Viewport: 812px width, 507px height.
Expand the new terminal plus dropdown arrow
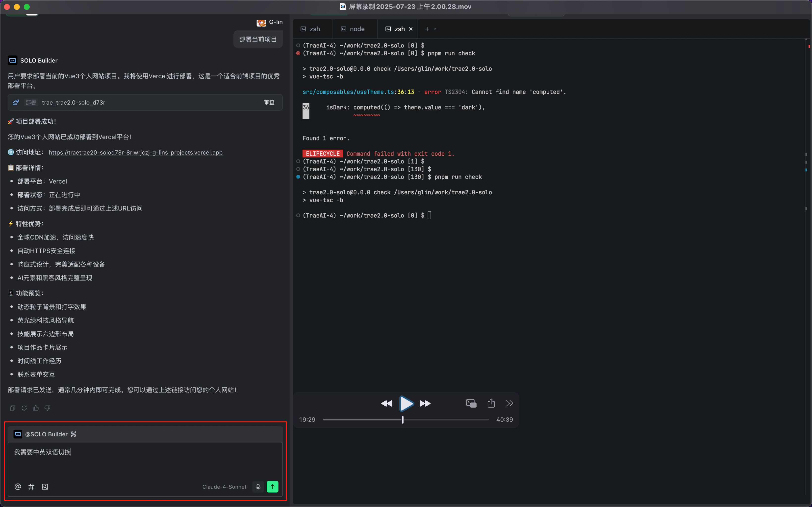click(435, 29)
